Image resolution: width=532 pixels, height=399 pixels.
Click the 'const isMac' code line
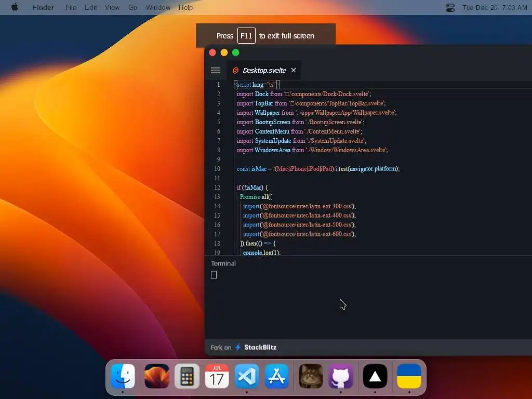click(318, 169)
